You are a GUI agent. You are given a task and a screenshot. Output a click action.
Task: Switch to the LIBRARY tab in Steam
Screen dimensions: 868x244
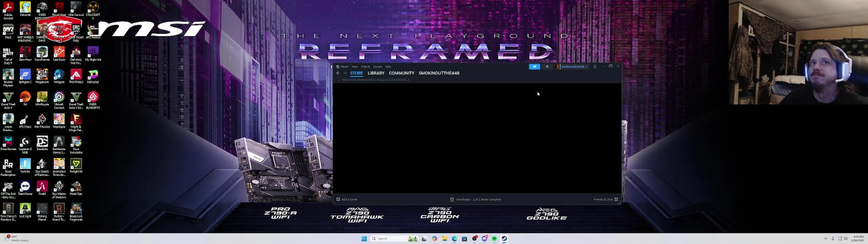(x=376, y=73)
